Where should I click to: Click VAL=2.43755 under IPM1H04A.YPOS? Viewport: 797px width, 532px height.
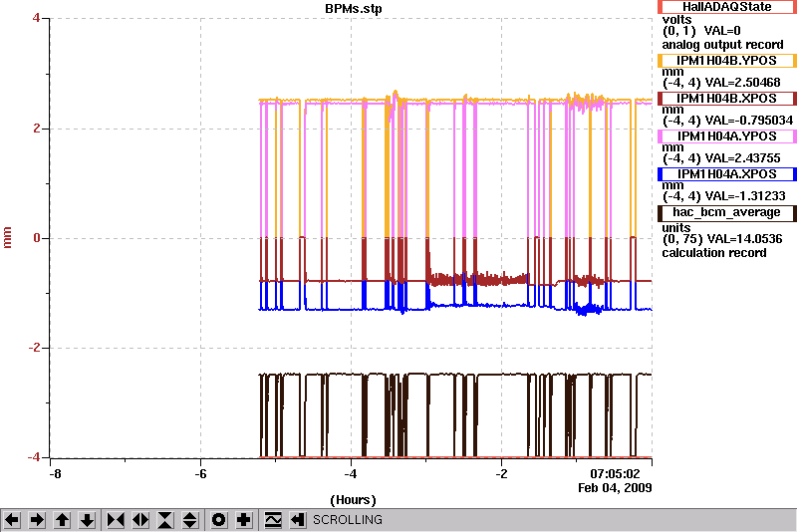coord(741,158)
